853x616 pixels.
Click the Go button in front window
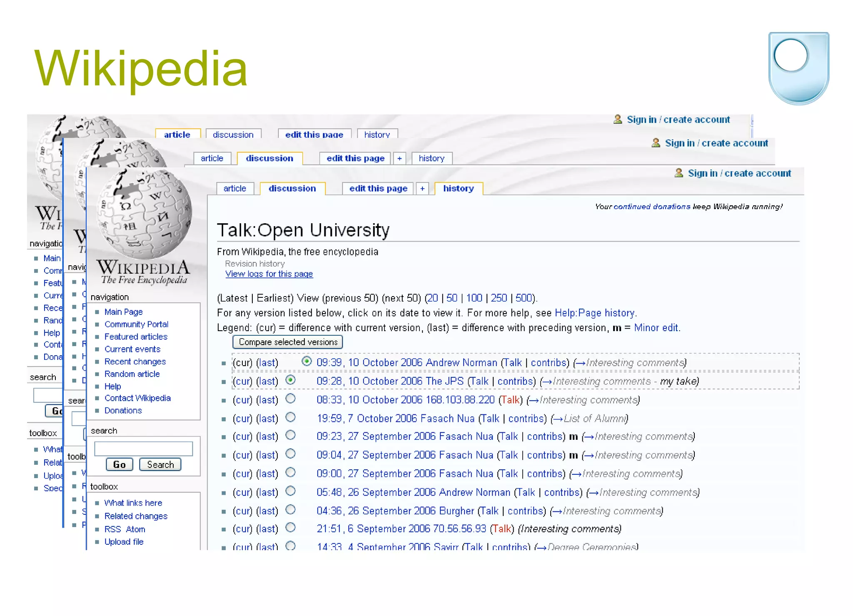click(120, 464)
